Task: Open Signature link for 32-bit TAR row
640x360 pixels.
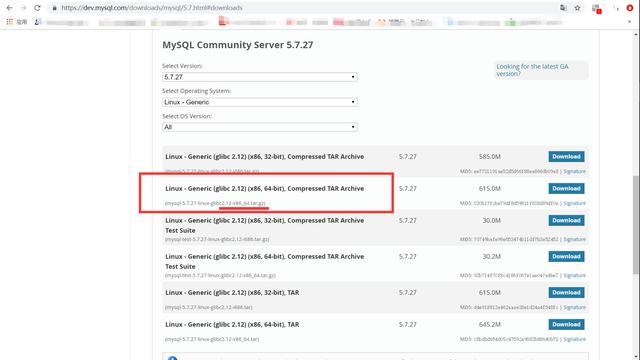Action: 574,307
